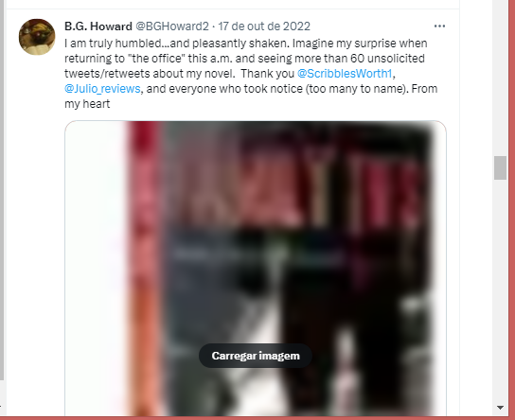
Task: Click the scrollbar down arrow button
Action: 500,408
